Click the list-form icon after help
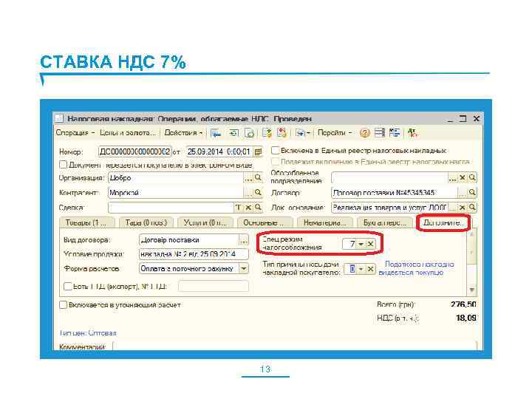532x399 pixels. tap(379, 133)
